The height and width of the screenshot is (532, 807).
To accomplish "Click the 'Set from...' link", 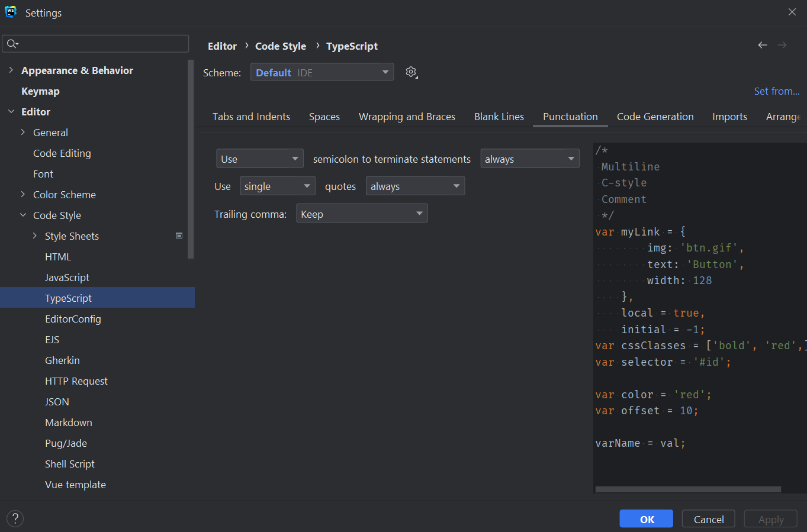I will (776, 91).
